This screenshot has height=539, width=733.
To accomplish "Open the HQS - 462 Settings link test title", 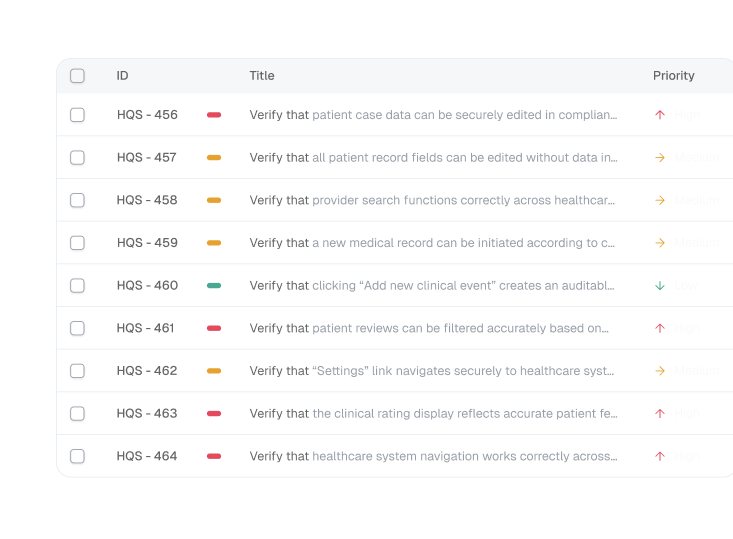I will [x=433, y=371].
